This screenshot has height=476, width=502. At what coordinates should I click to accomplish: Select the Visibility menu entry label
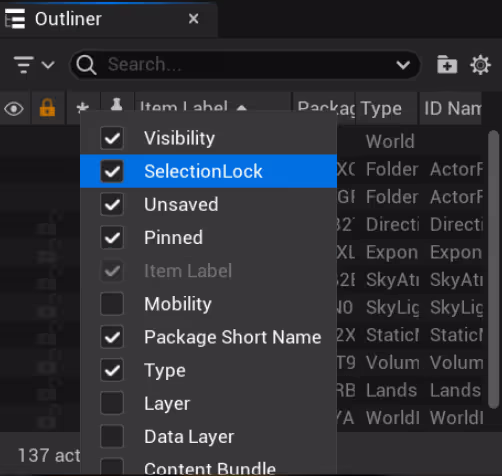tap(179, 138)
